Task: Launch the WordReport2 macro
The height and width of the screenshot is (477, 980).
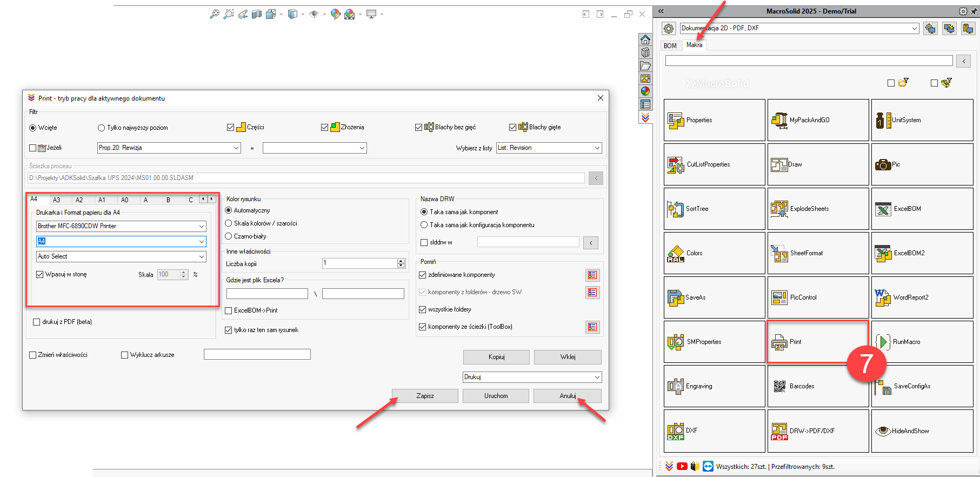Action: (x=922, y=297)
